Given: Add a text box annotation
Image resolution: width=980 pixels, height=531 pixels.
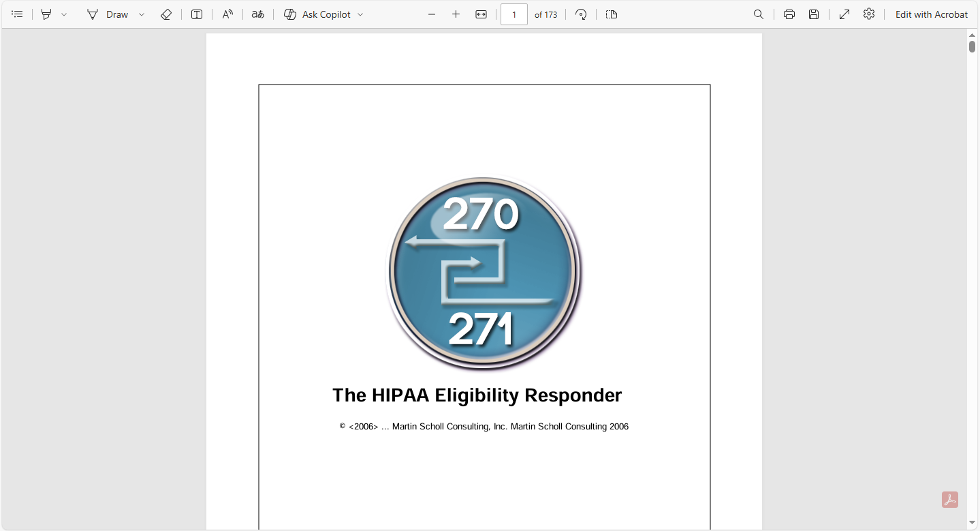Looking at the screenshot, I should click(x=197, y=14).
